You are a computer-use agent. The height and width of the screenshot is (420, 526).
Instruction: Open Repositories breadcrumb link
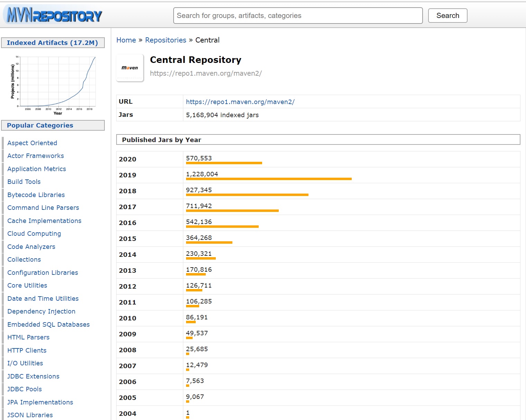[165, 40]
